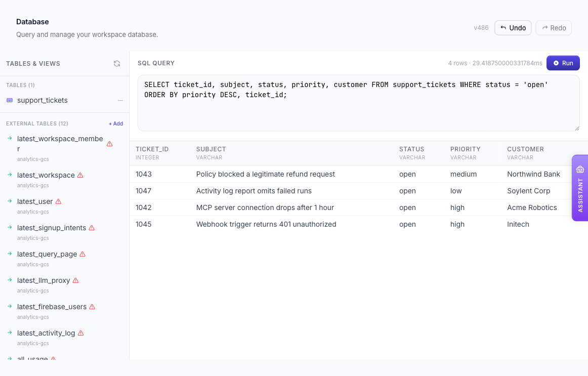Click warning icon beside latest_activity_log
This screenshot has height=376, width=588.
[x=80, y=333]
